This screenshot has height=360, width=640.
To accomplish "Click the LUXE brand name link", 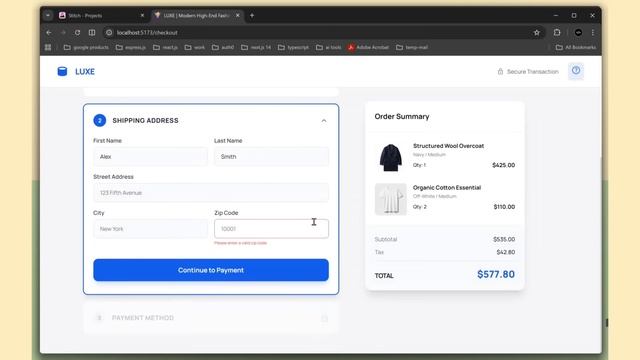I will pyautogui.click(x=85, y=71).
